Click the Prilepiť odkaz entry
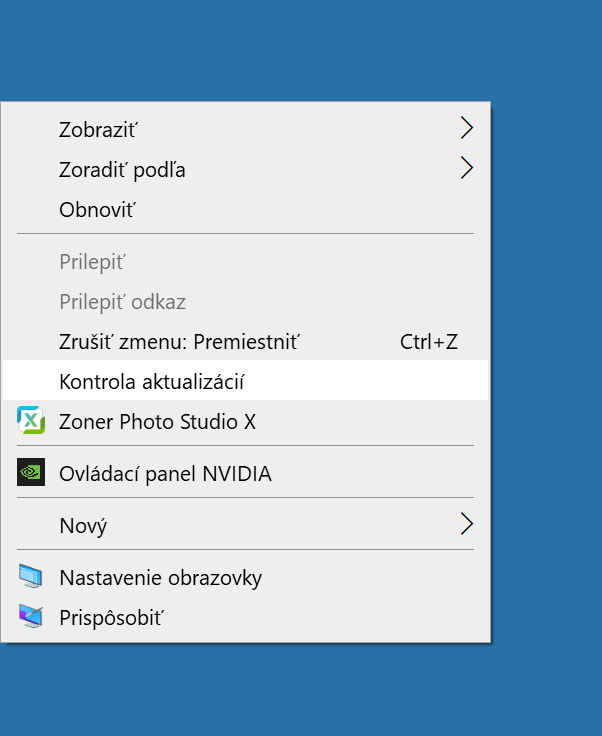 (x=122, y=302)
